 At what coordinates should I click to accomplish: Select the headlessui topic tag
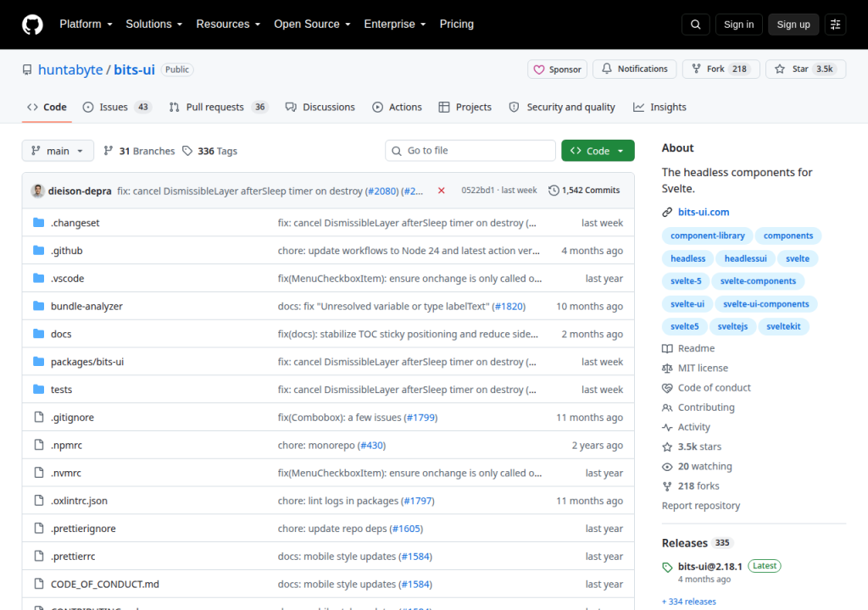point(746,258)
